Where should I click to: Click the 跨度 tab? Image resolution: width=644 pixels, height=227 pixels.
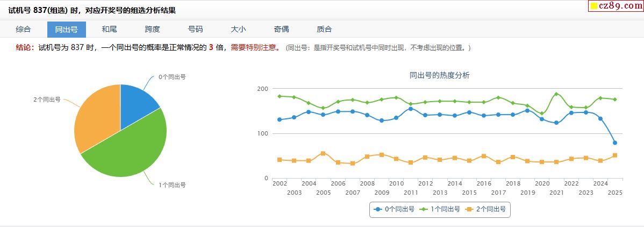[x=152, y=29]
